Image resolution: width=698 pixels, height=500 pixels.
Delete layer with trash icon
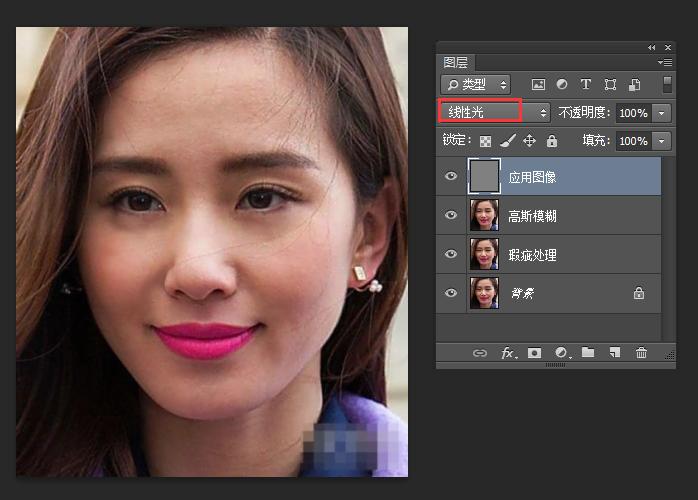(642, 353)
